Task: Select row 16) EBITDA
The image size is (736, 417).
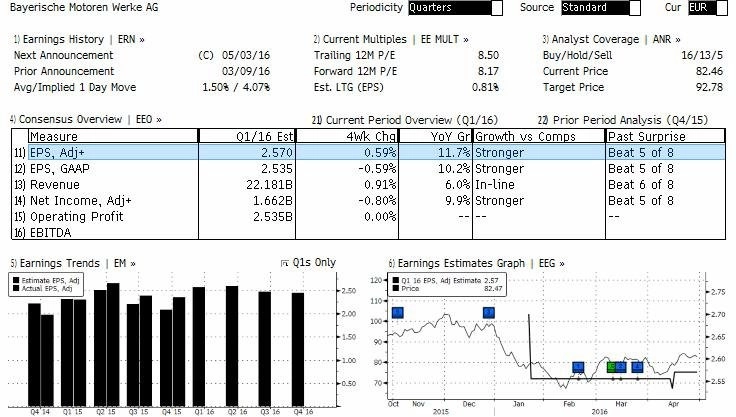Action: tap(368, 232)
